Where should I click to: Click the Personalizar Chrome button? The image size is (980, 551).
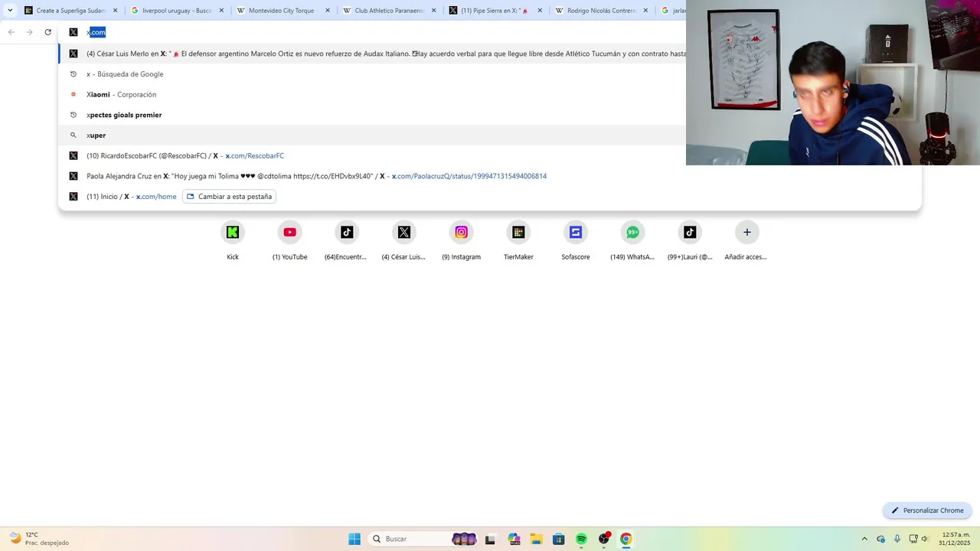coord(927,510)
